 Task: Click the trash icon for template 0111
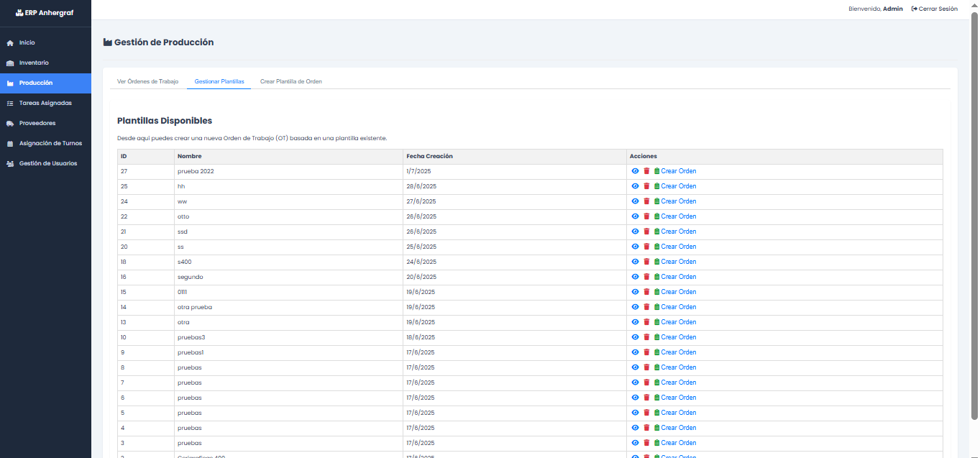click(646, 292)
